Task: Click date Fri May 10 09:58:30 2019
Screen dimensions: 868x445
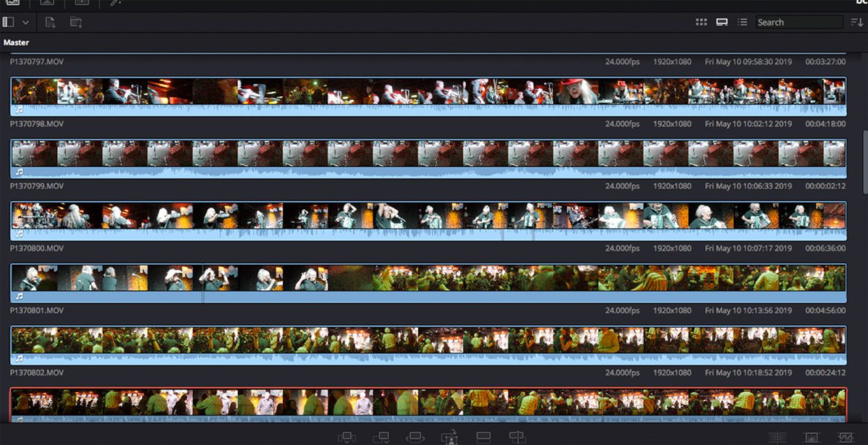Action: tap(749, 62)
